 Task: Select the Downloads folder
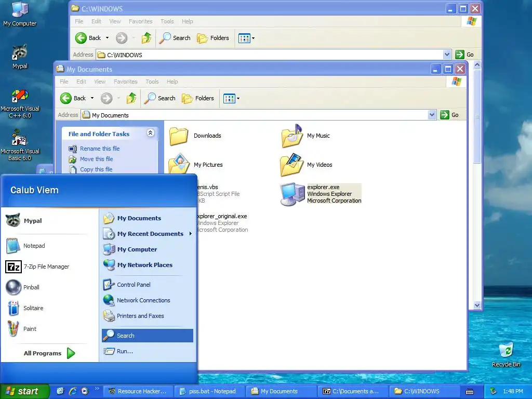195,136
